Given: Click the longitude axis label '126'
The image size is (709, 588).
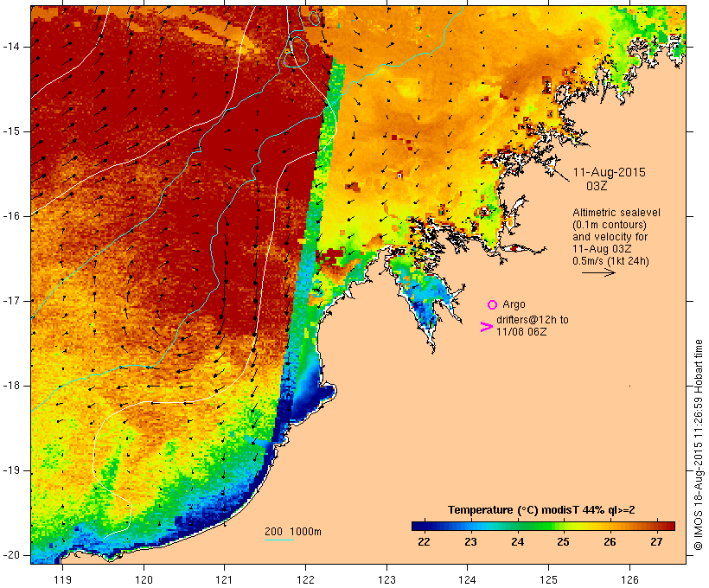Looking at the screenshot, I should pyautogui.click(x=629, y=580).
